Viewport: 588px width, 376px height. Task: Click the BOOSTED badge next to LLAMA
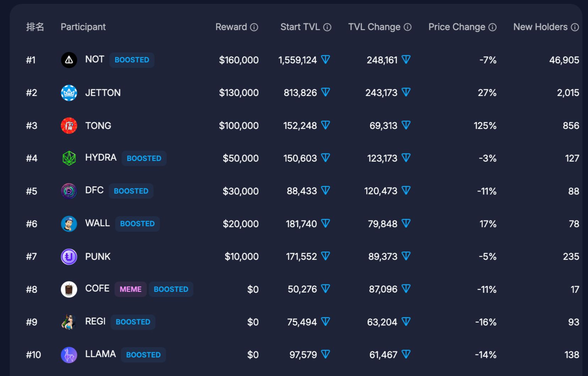(143, 355)
